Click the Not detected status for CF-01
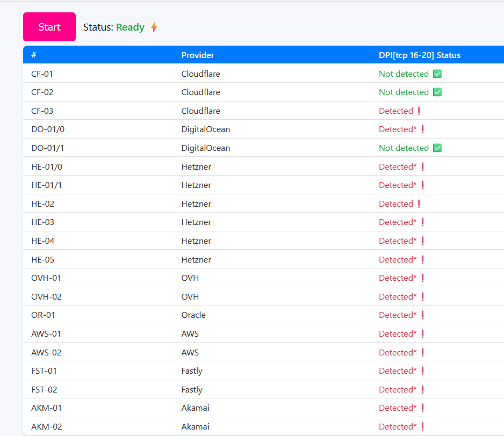Viewport: 504px width, 436px height. pyautogui.click(x=404, y=74)
